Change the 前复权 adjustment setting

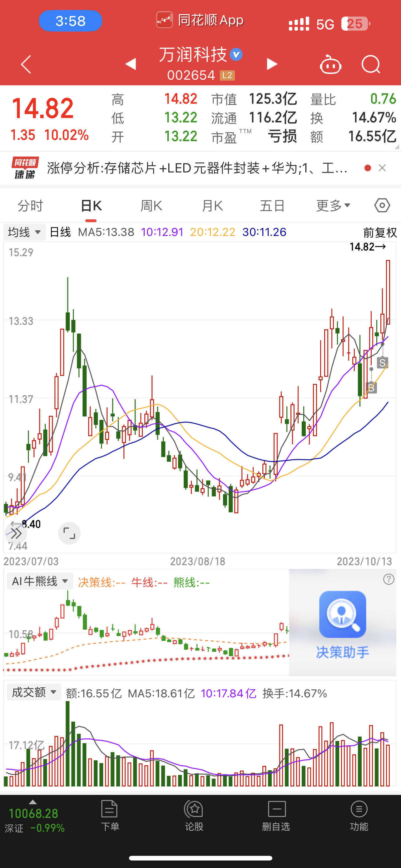point(380,232)
